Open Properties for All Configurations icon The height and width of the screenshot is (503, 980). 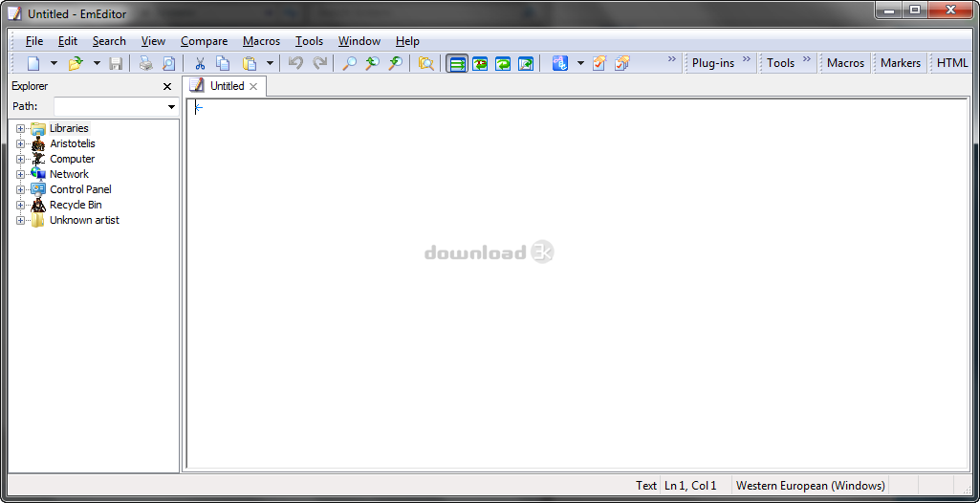(621, 63)
